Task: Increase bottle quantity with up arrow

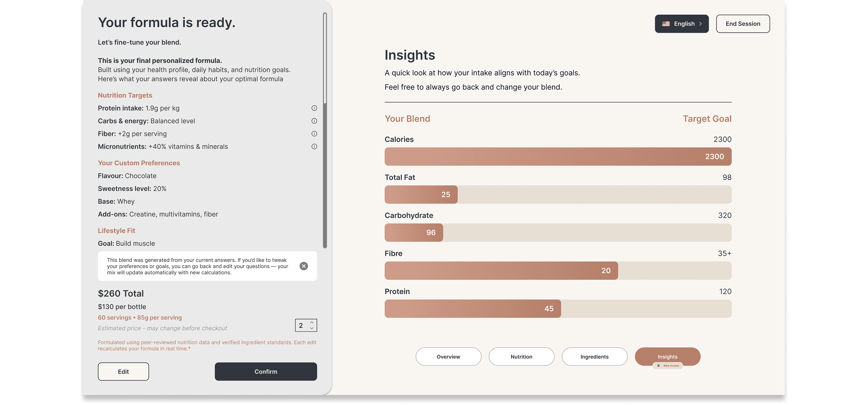Action: click(312, 322)
